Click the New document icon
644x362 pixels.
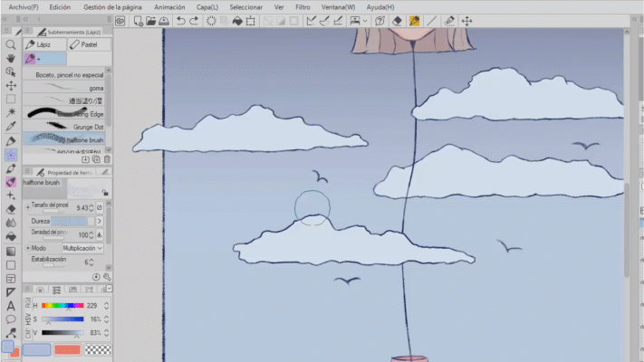coord(138,21)
